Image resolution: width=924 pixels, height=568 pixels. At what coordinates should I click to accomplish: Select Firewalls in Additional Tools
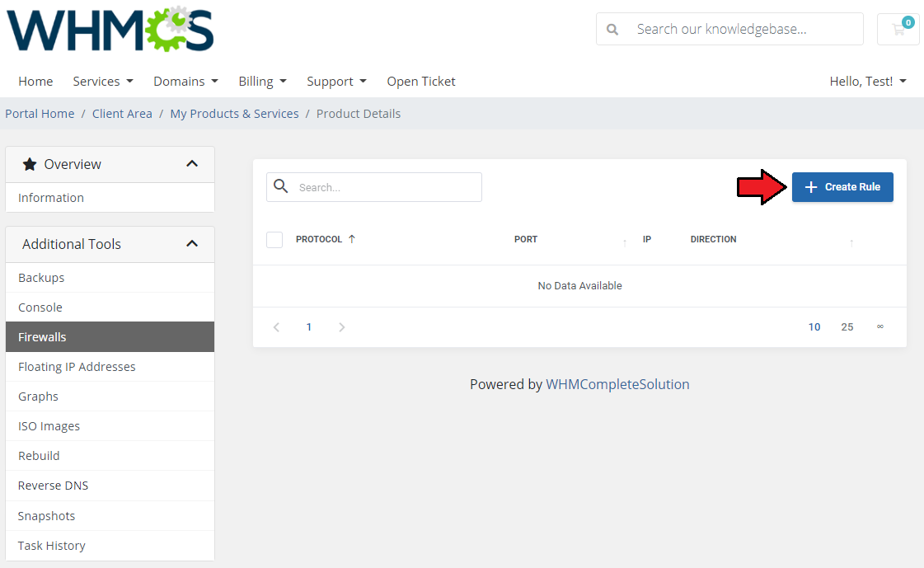(x=110, y=337)
